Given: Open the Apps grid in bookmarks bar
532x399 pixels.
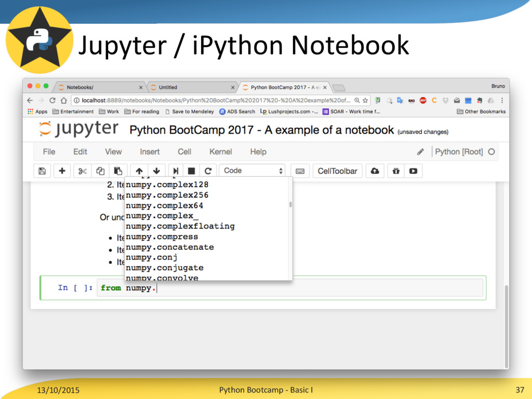Looking at the screenshot, I should pyautogui.click(x=37, y=111).
